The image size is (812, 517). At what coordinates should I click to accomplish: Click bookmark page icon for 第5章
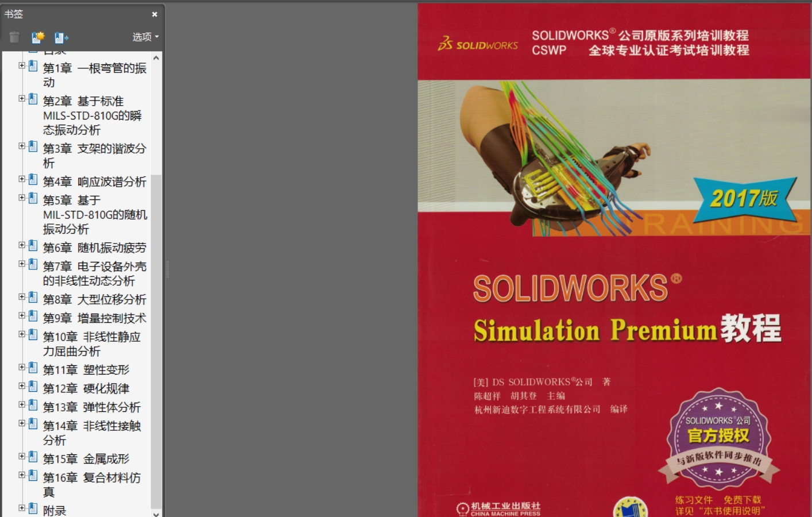tap(33, 198)
